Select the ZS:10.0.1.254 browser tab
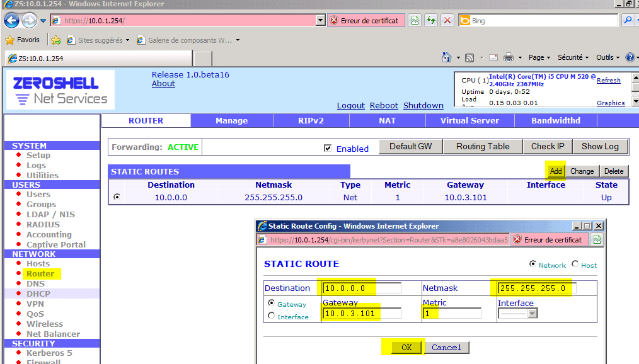This screenshot has width=639, height=364. pos(98,58)
